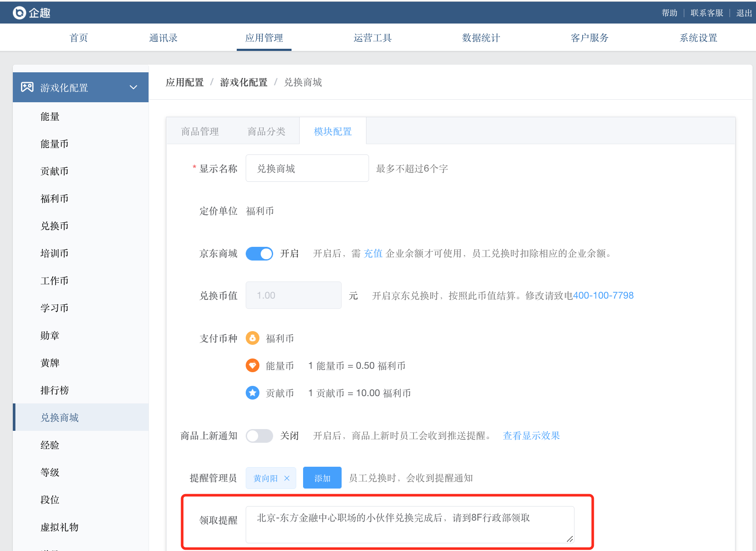
Task: Select 应用管理 in top navigation
Action: (x=264, y=38)
